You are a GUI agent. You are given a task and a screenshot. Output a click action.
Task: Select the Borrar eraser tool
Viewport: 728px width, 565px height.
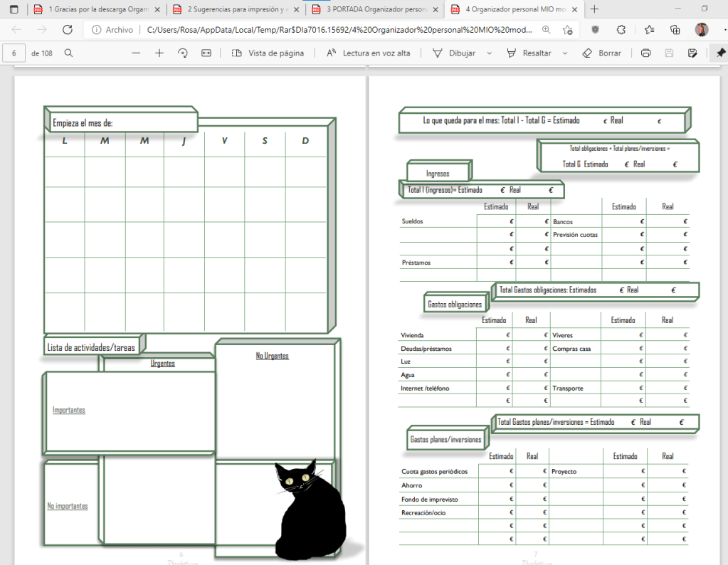click(x=602, y=53)
